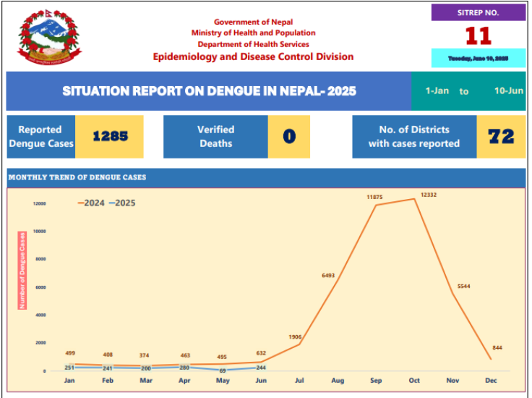Click the reported cases value 1285
532x398 pixels.
(x=111, y=137)
